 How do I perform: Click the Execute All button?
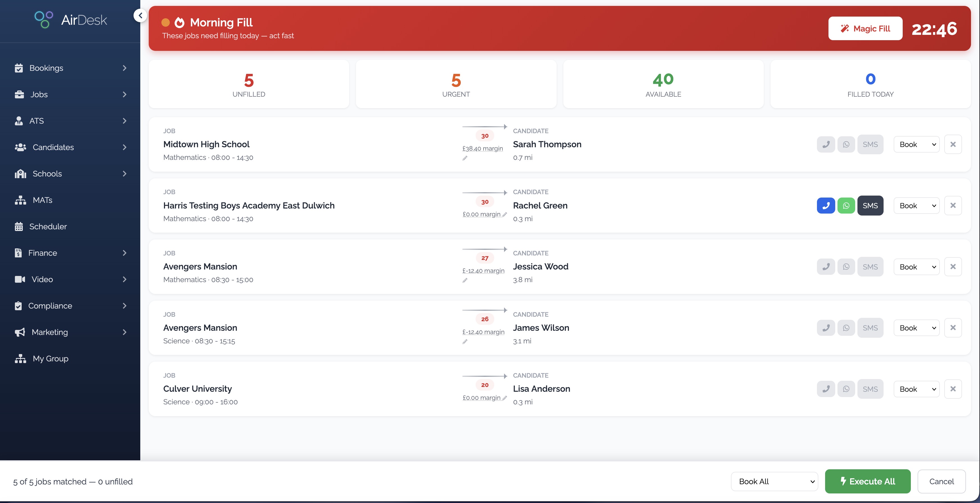[868, 481]
